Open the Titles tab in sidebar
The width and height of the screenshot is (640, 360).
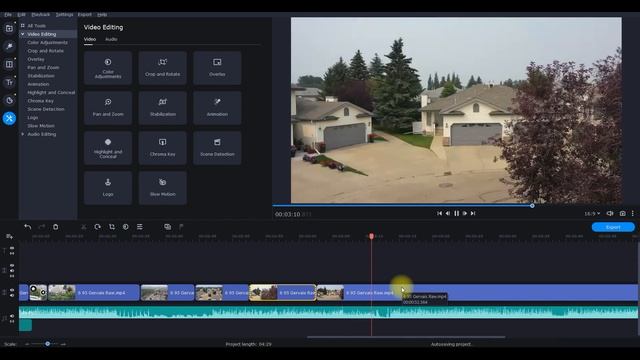[9, 82]
